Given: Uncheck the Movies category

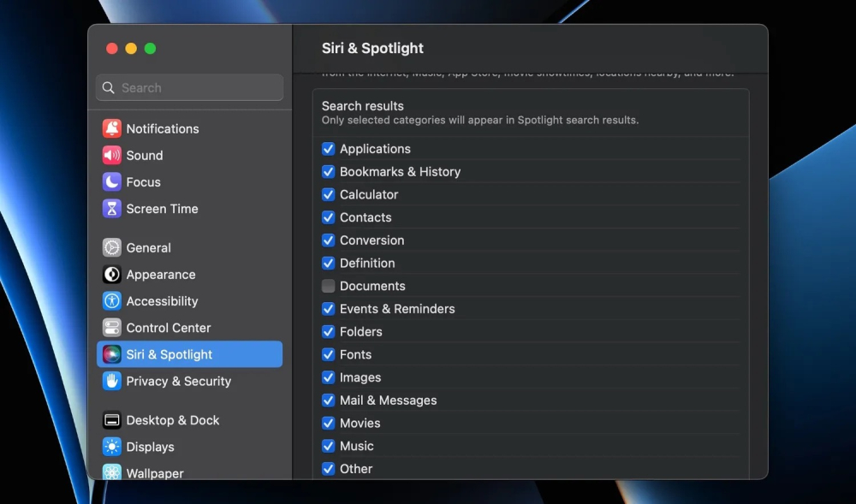Looking at the screenshot, I should pos(328,423).
